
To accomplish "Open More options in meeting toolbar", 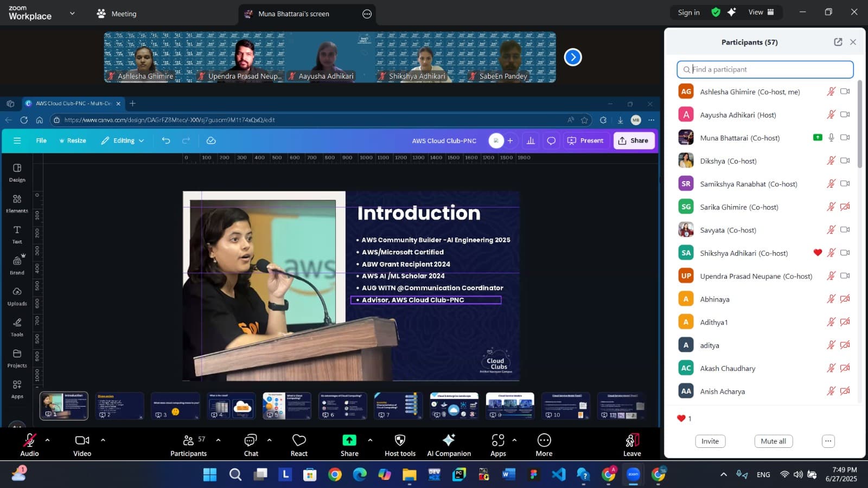I will pos(544,445).
